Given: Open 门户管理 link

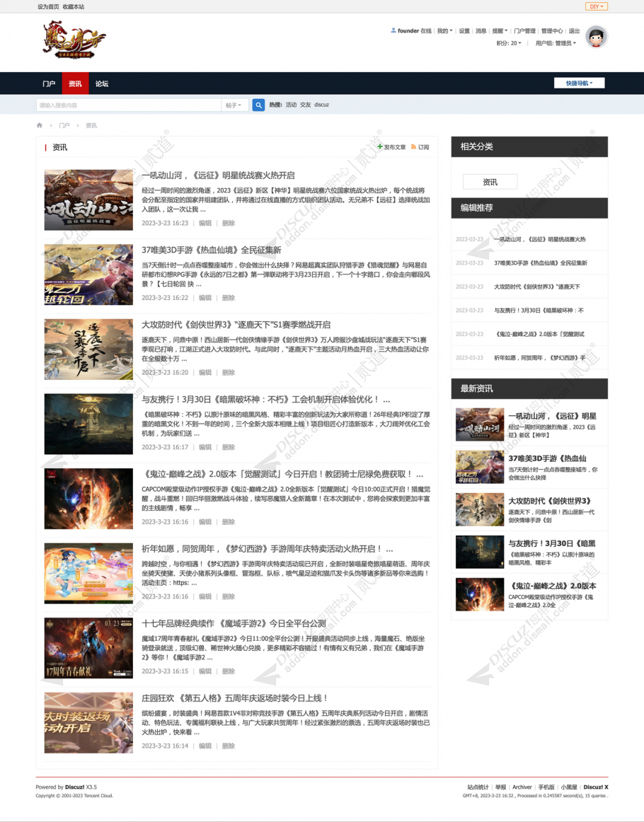Looking at the screenshot, I should 524,31.
